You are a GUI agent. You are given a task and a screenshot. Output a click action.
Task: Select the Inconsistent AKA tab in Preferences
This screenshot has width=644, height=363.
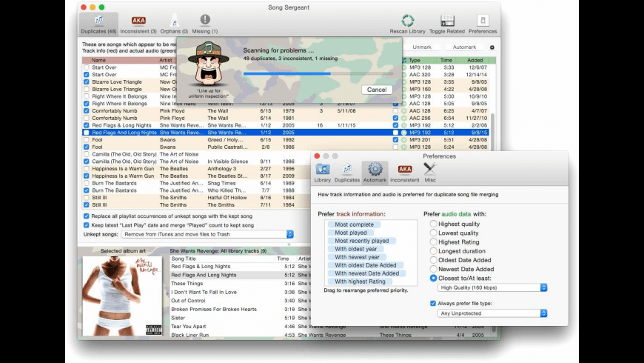click(x=405, y=173)
